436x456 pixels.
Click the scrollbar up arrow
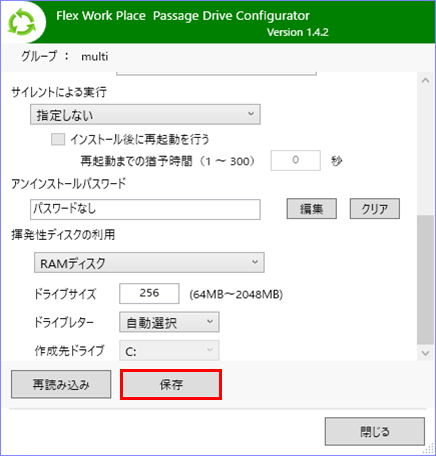pos(425,81)
